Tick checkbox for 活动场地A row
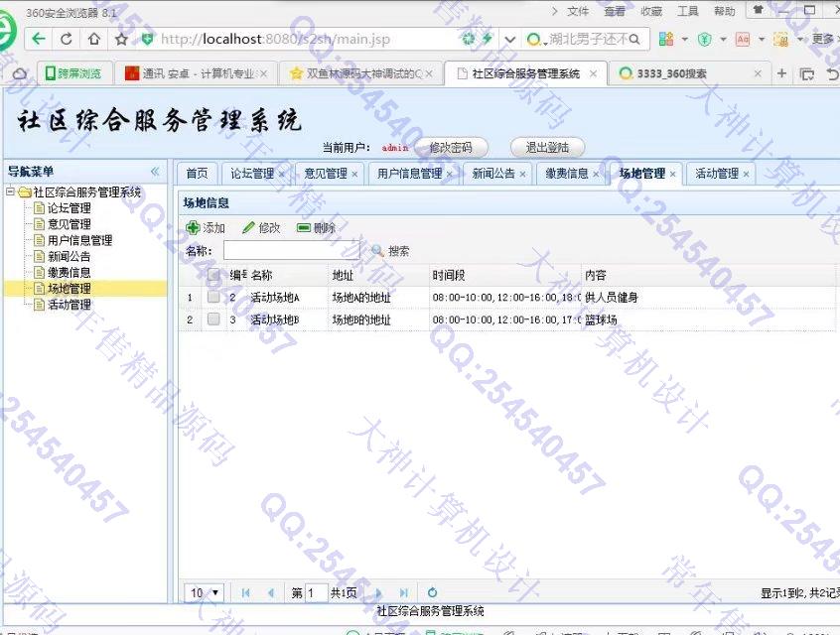The image size is (840, 635). 213,297
